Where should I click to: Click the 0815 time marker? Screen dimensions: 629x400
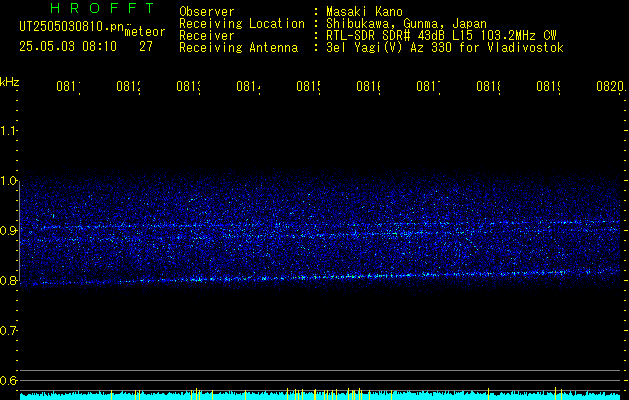[308, 87]
